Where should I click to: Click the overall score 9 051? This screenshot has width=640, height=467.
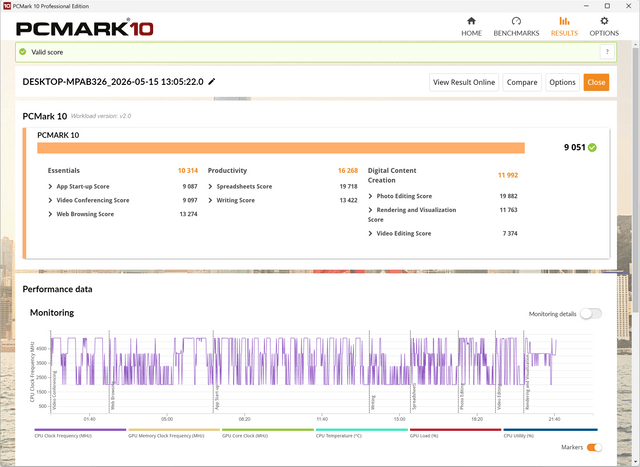point(575,147)
